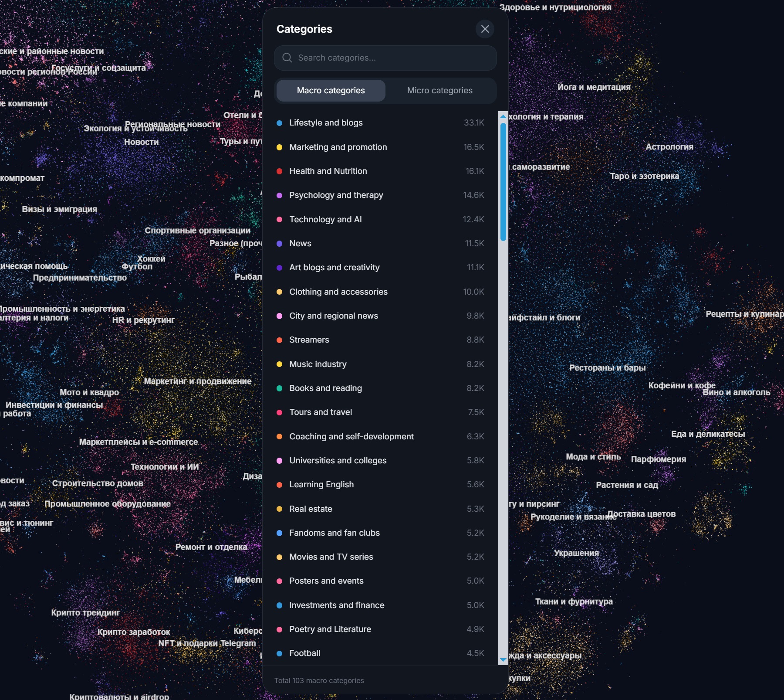Image resolution: width=784 pixels, height=700 pixels.
Task: Select Lifestyle and blogs category
Action: [381, 123]
